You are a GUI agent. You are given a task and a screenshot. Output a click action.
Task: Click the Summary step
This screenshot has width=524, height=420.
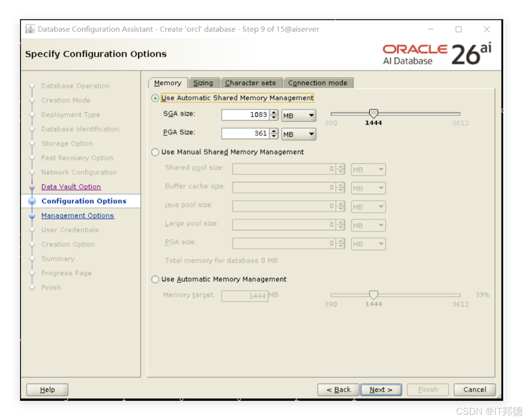58,259
